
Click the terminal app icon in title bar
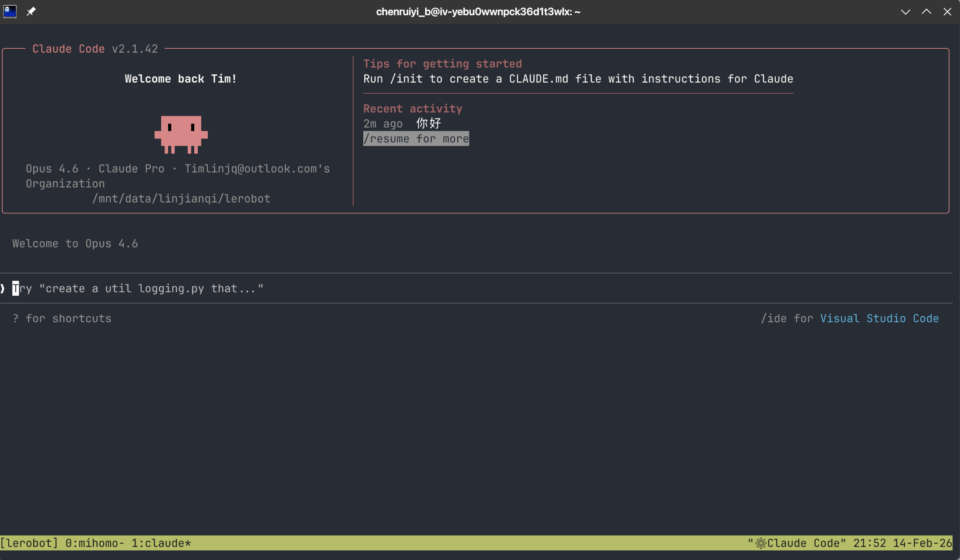[x=10, y=11]
